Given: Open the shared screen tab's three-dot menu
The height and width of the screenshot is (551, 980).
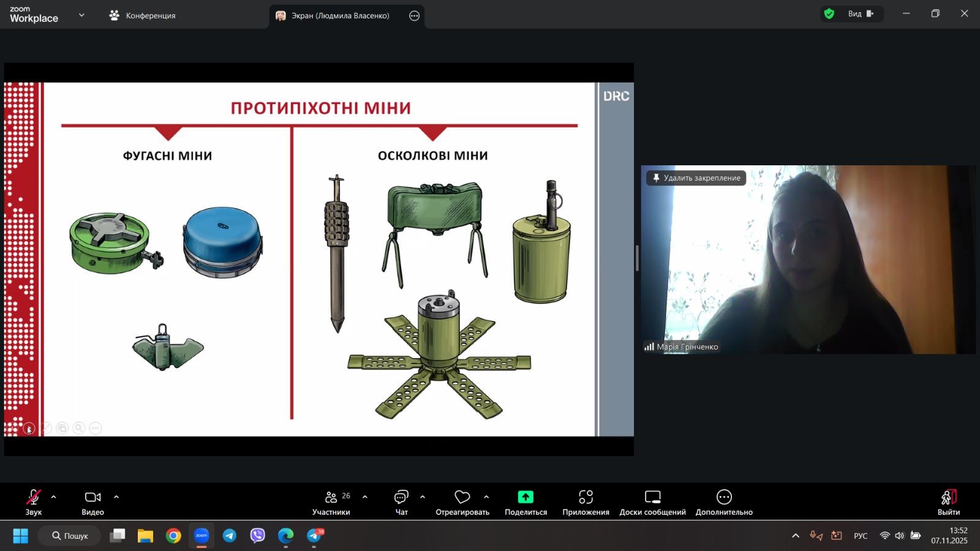Looking at the screenshot, I should pos(415,16).
